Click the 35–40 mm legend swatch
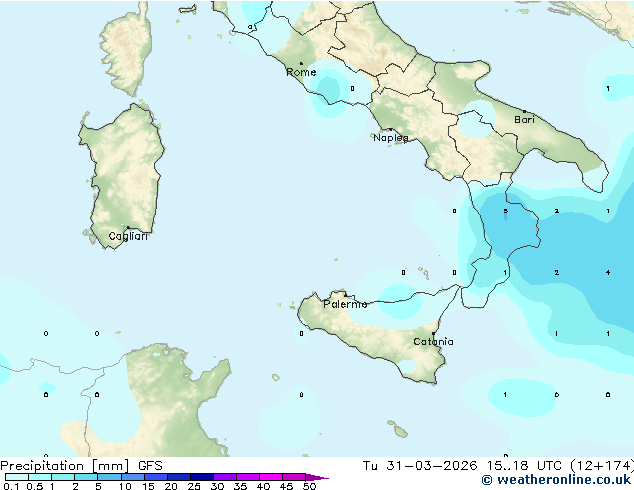Viewport: 634px width, 490px height. tap(248, 477)
